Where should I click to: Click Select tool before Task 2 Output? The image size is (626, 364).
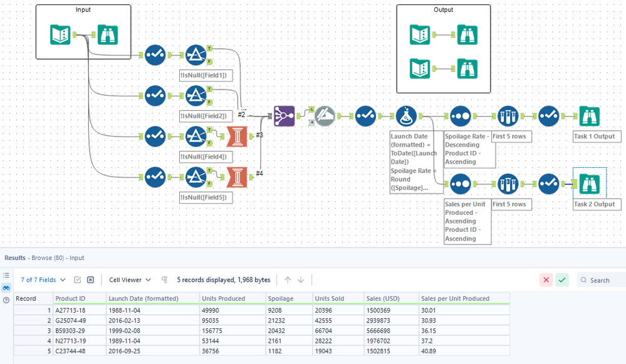click(549, 184)
